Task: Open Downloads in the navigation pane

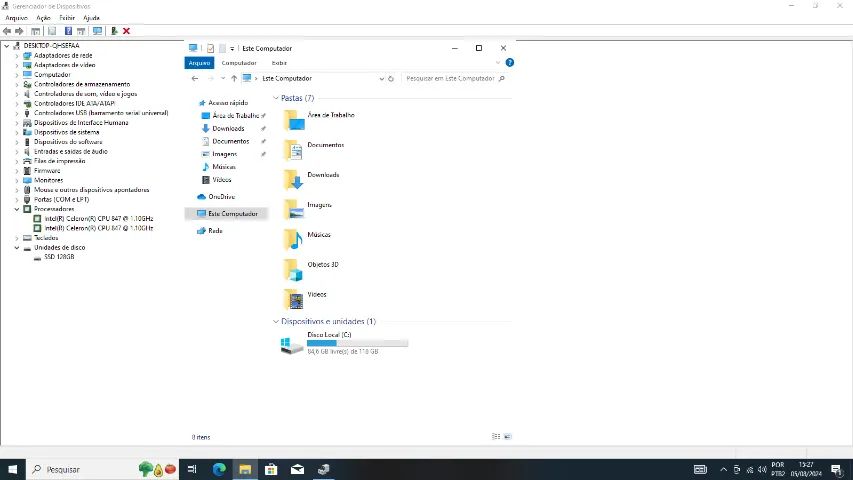Action: 228,128
